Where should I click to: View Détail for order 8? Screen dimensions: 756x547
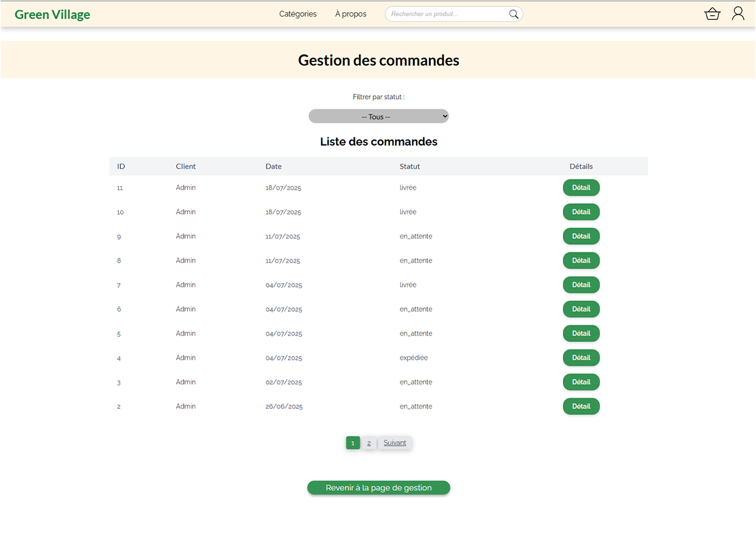(581, 260)
